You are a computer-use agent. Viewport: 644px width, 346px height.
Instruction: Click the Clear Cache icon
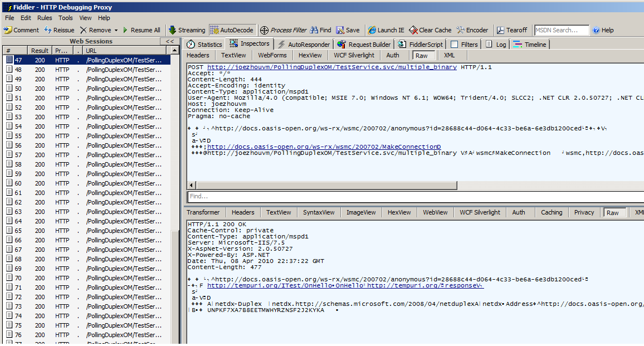(x=413, y=30)
